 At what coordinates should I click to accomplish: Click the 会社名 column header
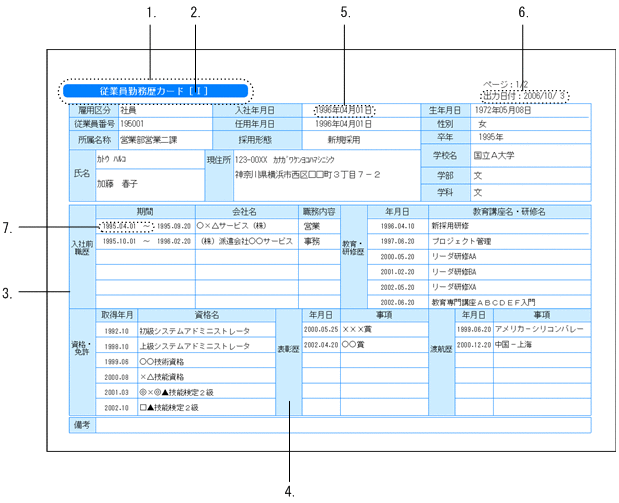247,212
